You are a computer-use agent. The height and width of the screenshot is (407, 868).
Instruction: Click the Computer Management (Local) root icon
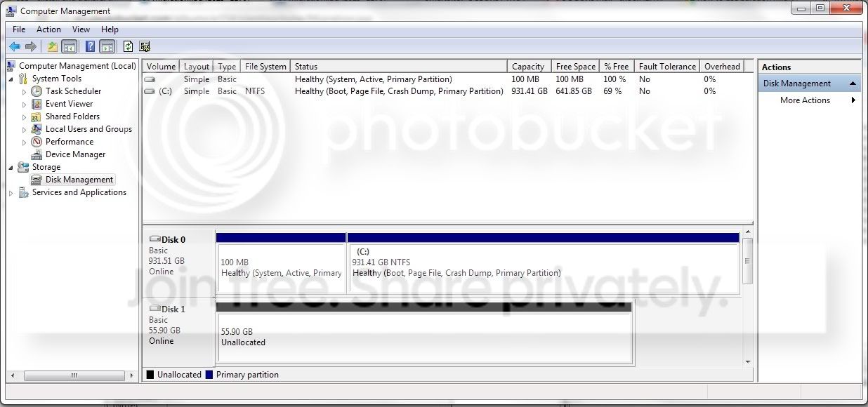point(11,66)
